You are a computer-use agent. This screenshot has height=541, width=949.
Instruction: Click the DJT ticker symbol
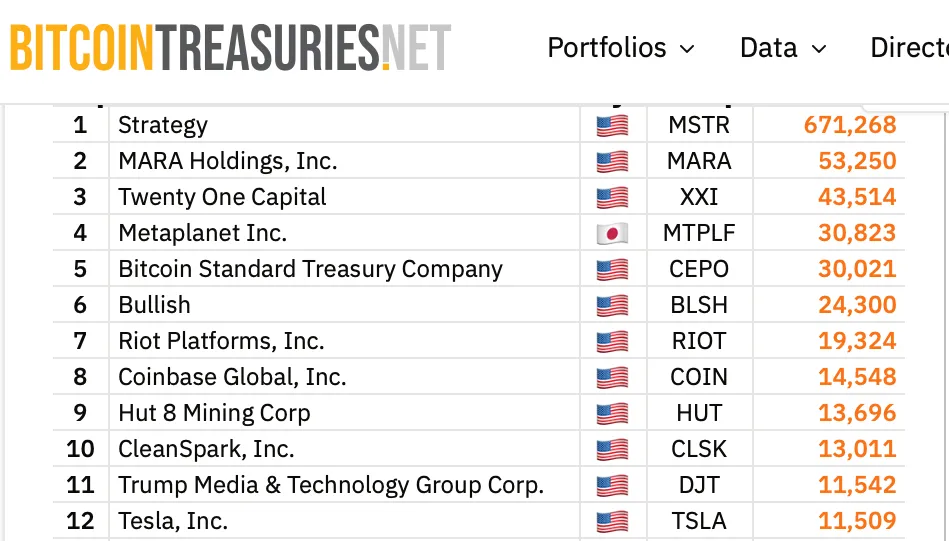(700, 486)
